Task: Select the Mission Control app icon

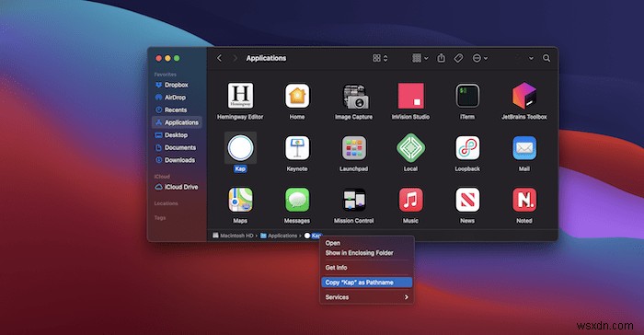Action: click(354, 200)
